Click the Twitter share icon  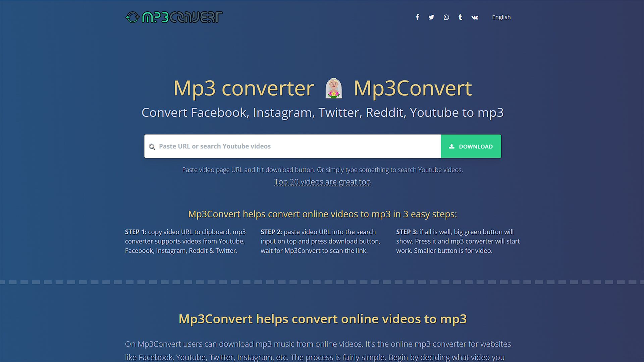click(x=431, y=17)
